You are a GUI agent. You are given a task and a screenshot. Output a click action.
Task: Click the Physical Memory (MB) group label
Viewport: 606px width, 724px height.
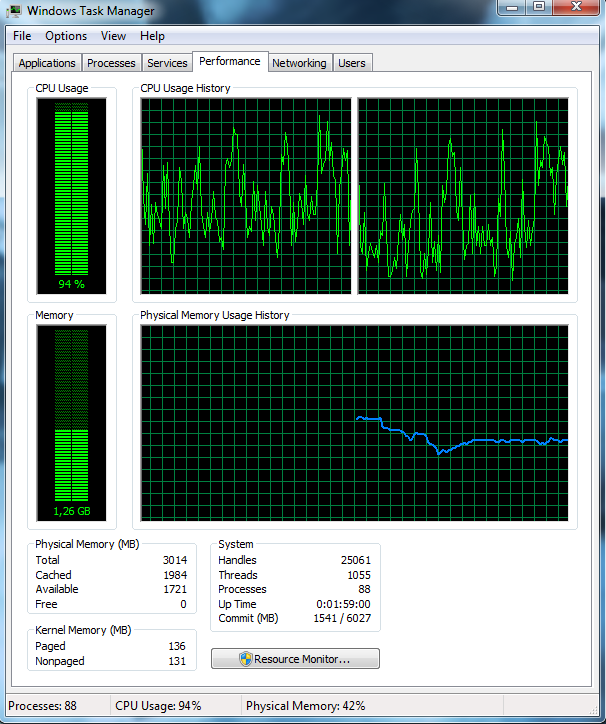[x=87, y=544]
